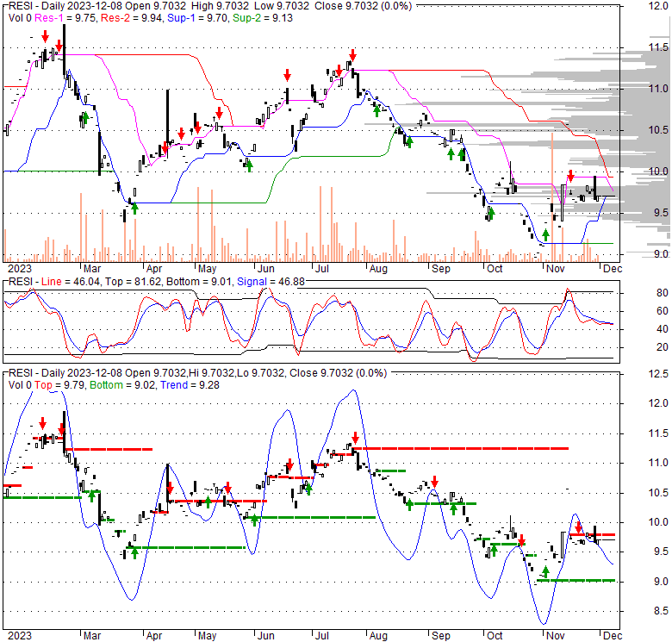Viewport: 672px width, 642px height.
Task: Click the November green buy arrow in lower chart
Action: (545, 571)
